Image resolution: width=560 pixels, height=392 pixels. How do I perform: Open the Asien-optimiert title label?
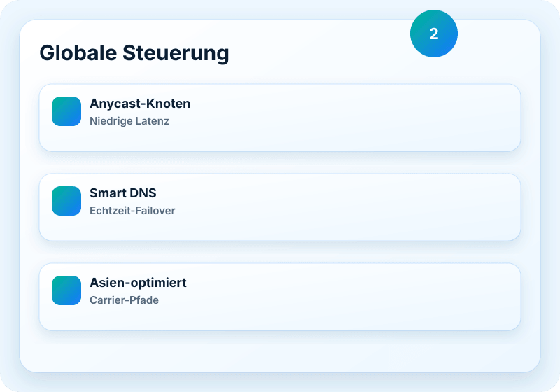point(138,282)
